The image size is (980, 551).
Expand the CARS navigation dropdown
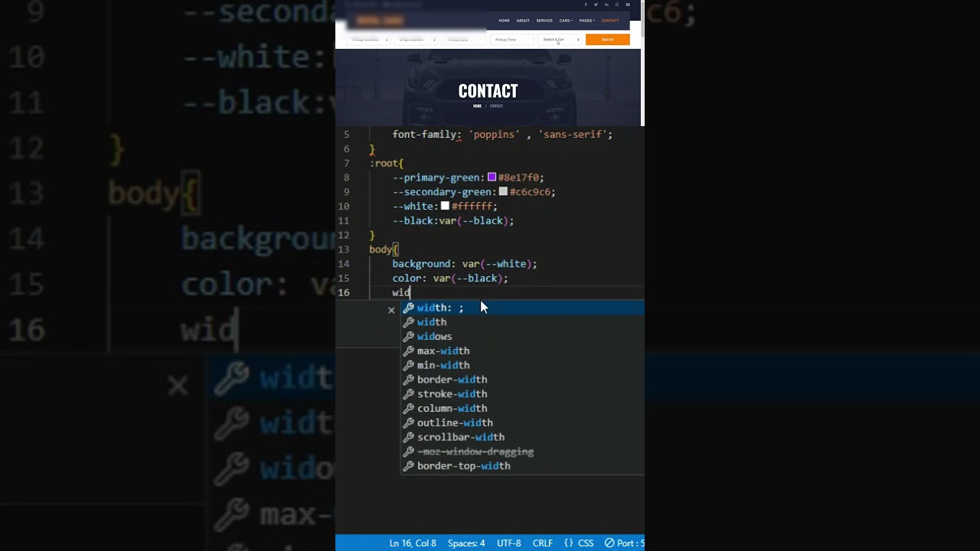tap(566, 21)
